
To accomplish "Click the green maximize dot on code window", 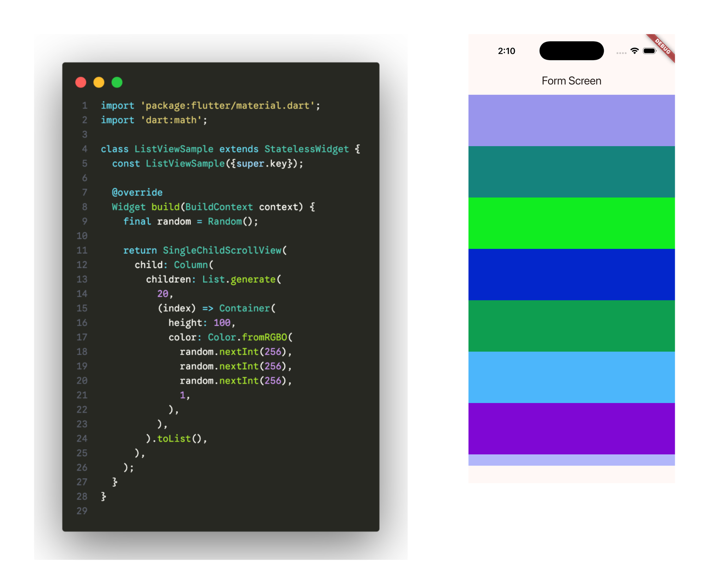I will [117, 82].
